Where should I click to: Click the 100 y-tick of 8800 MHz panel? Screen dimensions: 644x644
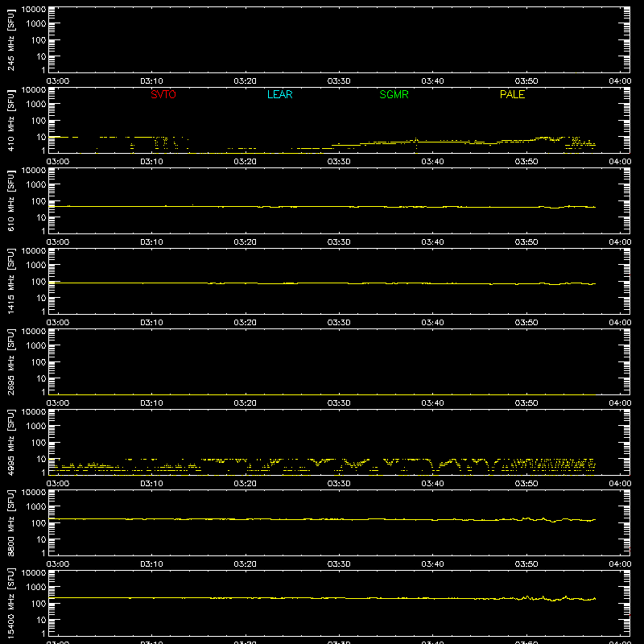[39, 523]
